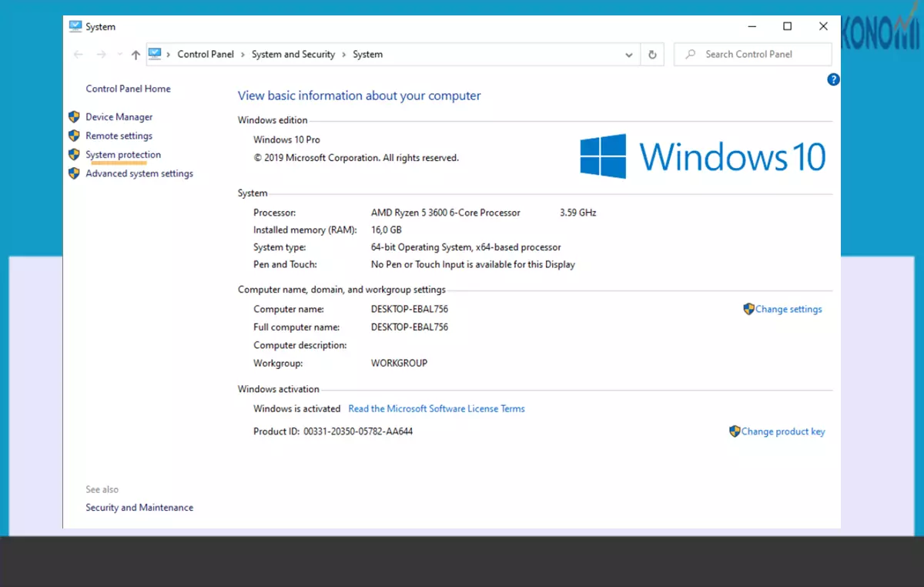924x587 pixels.
Task: Go forward using the forward arrow
Action: 101,55
